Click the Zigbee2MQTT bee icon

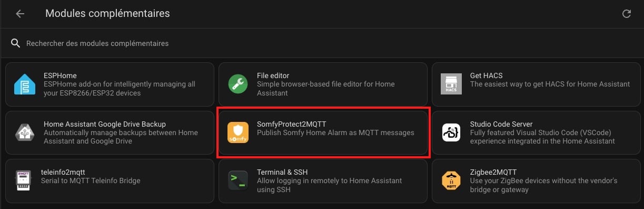pyautogui.click(x=451, y=181)
